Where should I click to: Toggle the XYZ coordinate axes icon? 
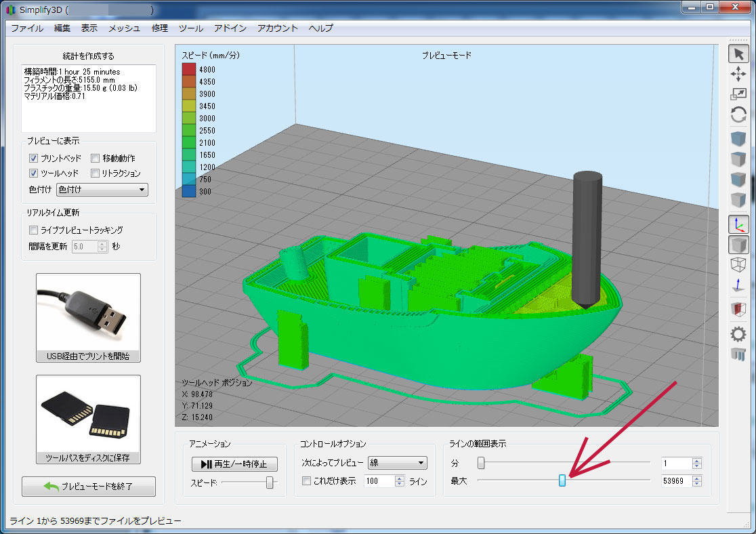[x=738, y=224]
